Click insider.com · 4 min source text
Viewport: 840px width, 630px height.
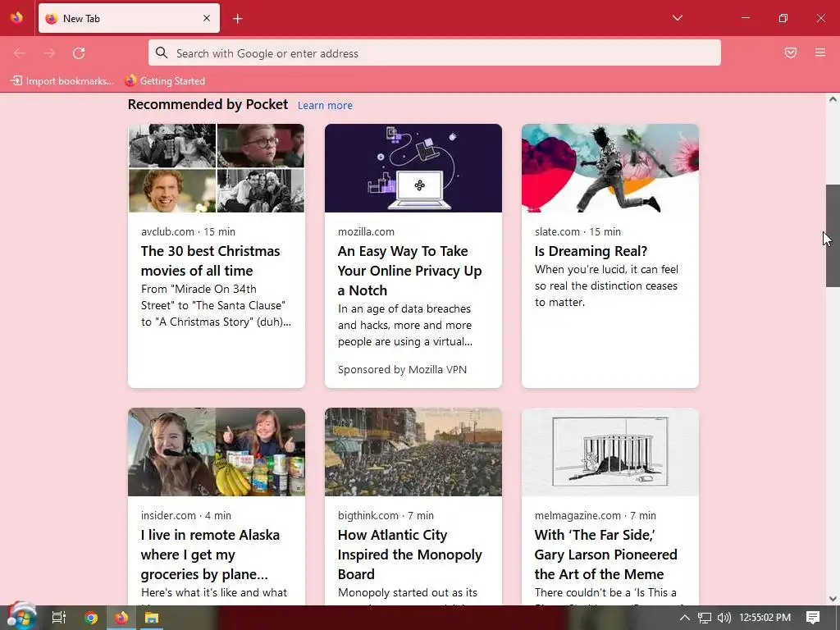pyautogui.click(x=186, y=516)
